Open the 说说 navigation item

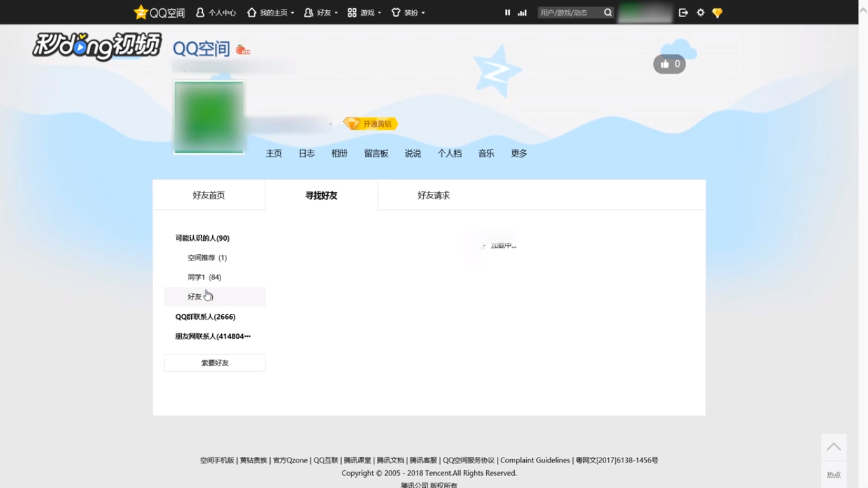pyautogui.click(x=413, y=153)
